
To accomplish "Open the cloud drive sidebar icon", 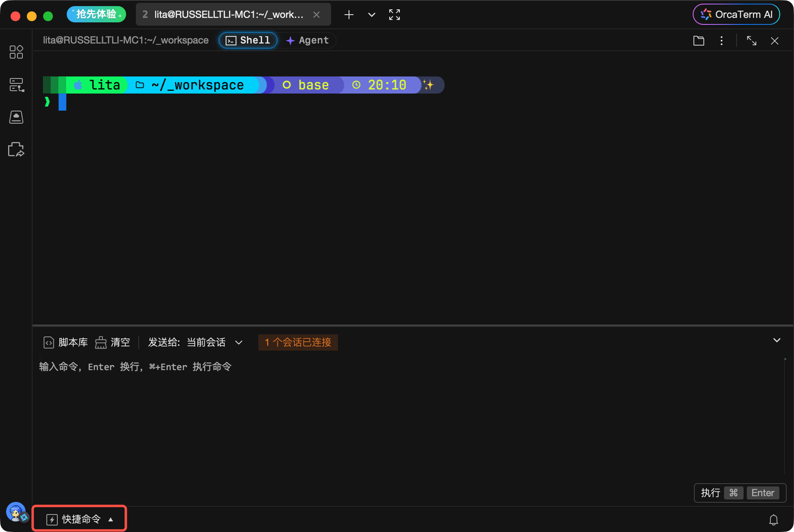I will [16, 117].
